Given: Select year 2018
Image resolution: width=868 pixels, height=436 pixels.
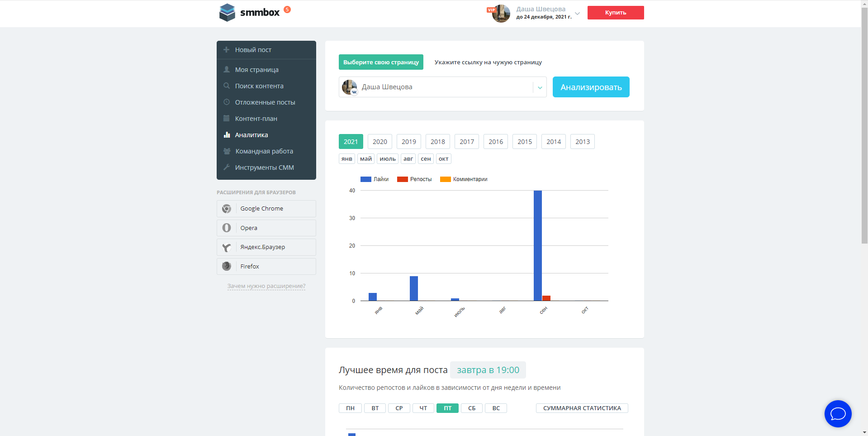Looking at the screenshot, I should click(437, 142).
